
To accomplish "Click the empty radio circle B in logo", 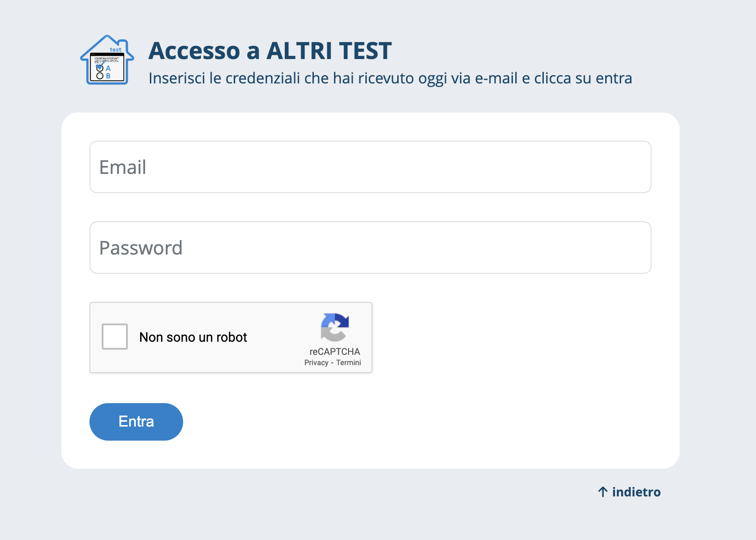I will coord(100,76).
